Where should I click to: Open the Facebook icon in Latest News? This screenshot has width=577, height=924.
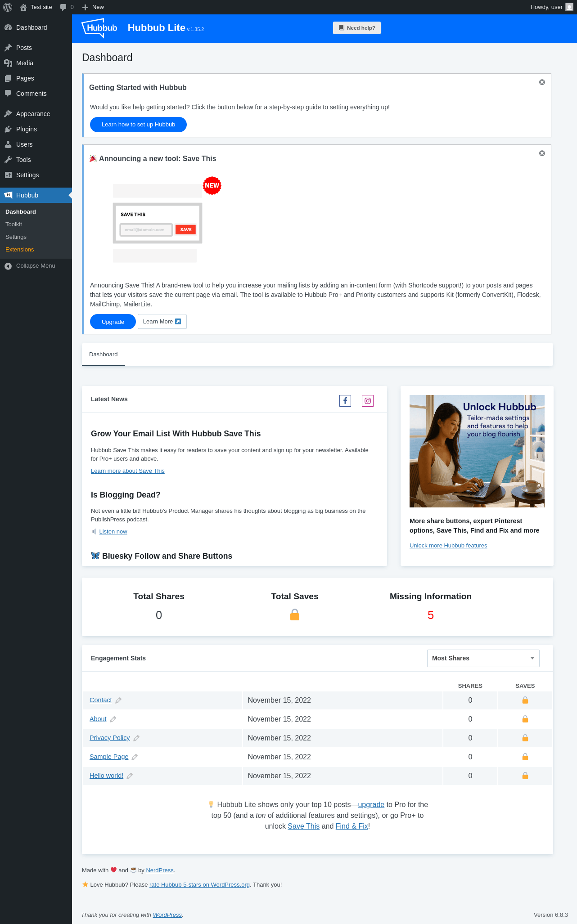[x=345, y=401]
